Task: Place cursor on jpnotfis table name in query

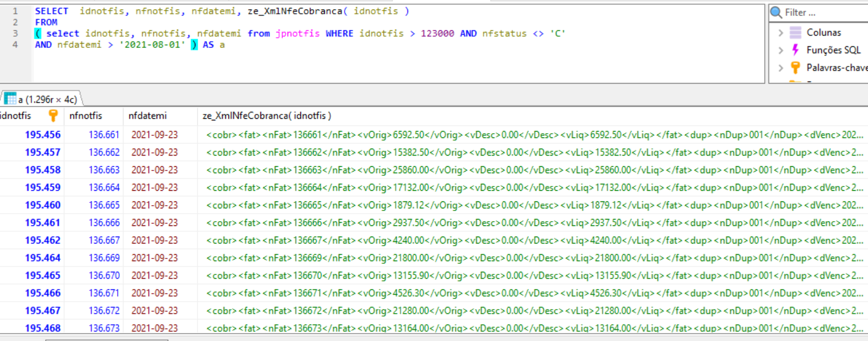Action: pyautogui.click(x=297, y=34)
